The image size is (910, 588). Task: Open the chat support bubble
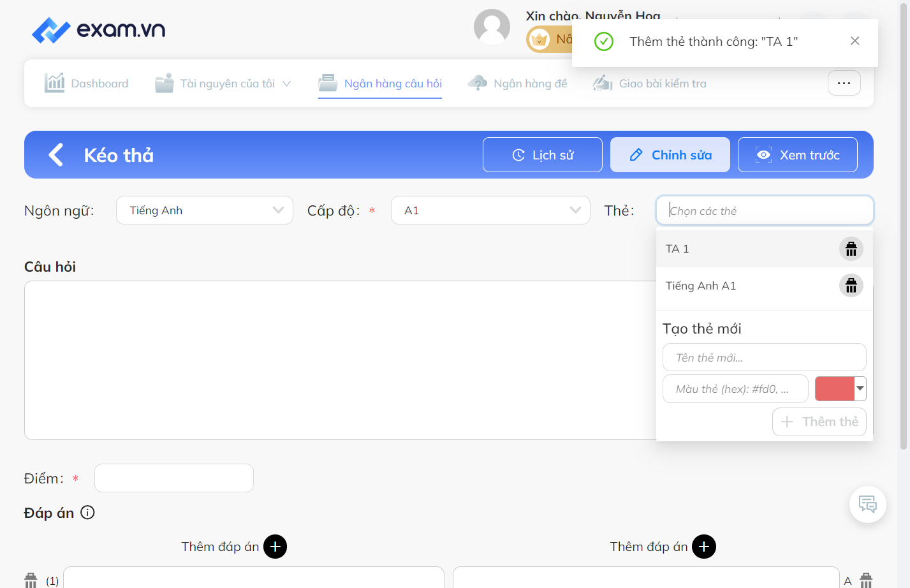point(867,504)
